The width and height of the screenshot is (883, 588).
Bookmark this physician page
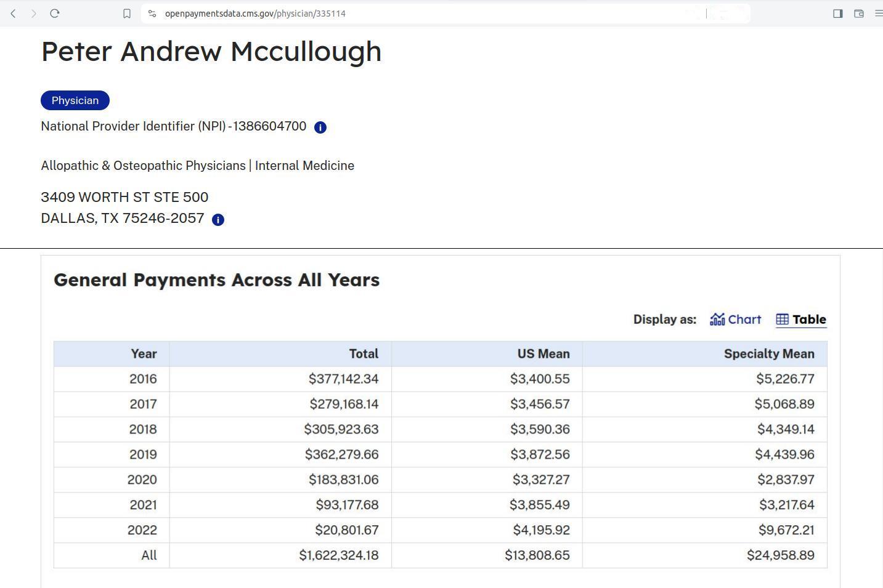click(x=127, y=14)
